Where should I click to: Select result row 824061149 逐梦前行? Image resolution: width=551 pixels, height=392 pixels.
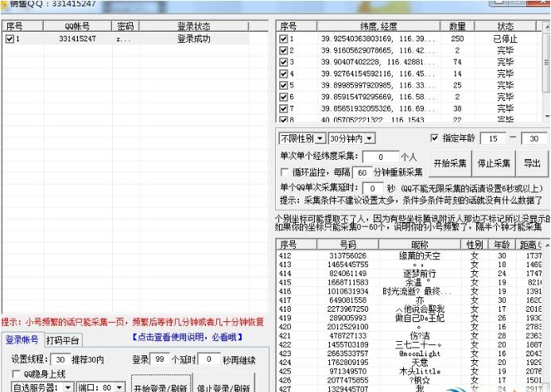pos(409,274)
